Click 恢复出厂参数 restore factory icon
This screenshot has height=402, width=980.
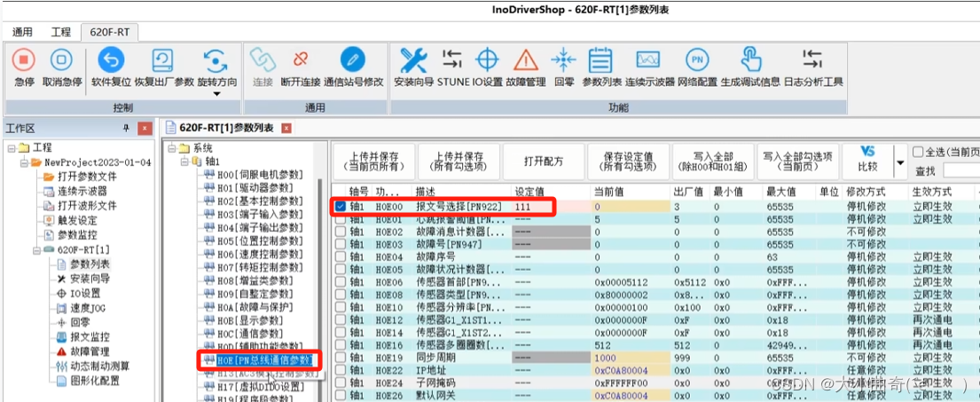(x=162, y=60)
